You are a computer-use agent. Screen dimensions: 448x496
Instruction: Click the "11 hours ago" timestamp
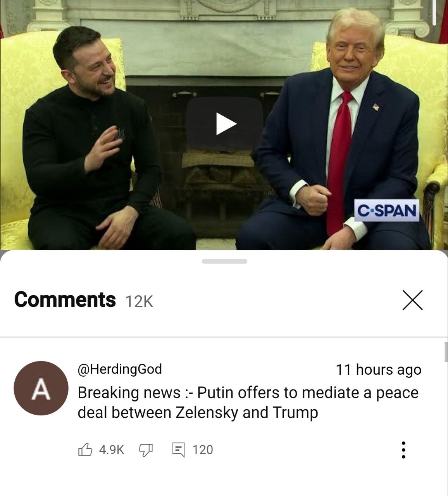click(x=379, y=370)
